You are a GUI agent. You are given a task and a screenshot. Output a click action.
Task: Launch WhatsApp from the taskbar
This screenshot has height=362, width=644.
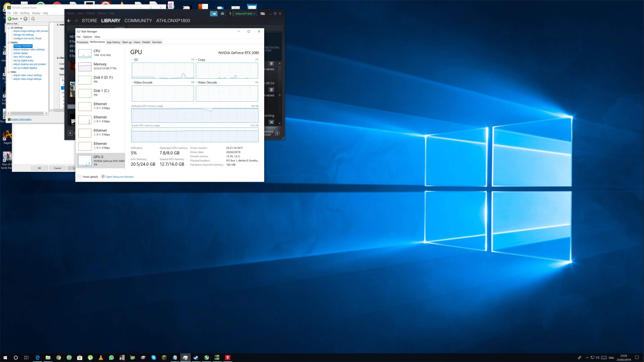point(112,357)
